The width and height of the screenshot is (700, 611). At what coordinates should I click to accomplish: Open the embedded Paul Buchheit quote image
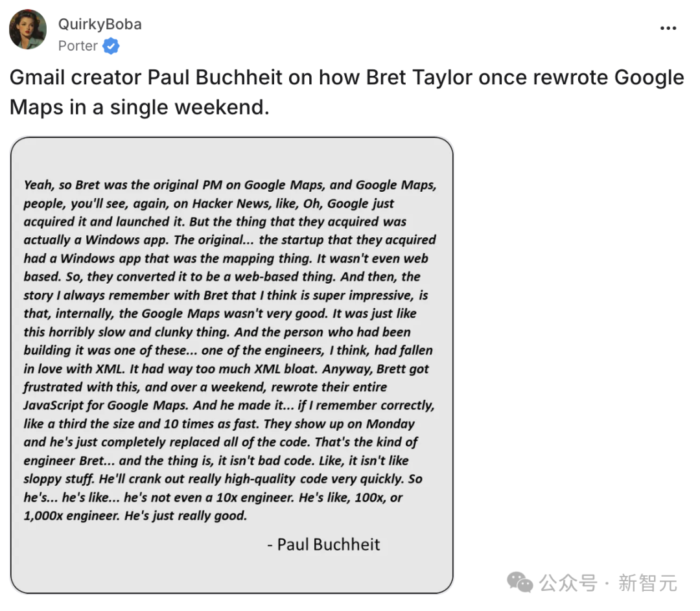point(231,365)
